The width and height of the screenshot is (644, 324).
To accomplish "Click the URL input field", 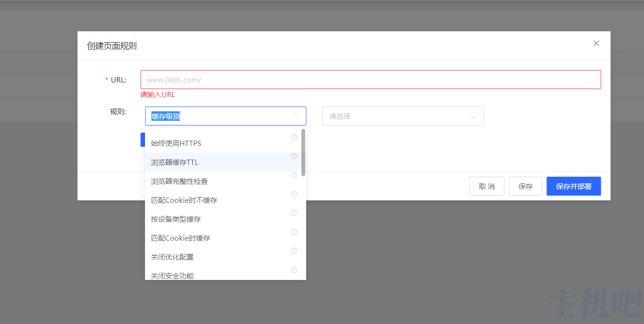I will point(371,80).
